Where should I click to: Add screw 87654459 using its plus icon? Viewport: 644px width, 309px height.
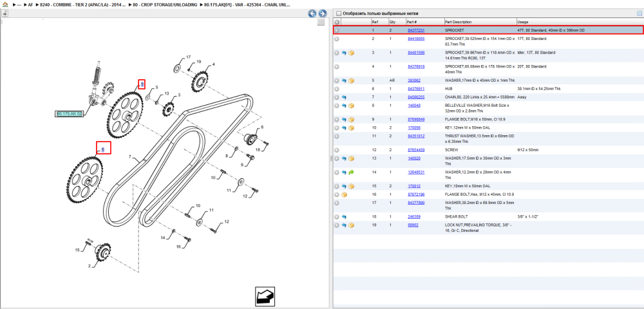click(x=337, y=150)
